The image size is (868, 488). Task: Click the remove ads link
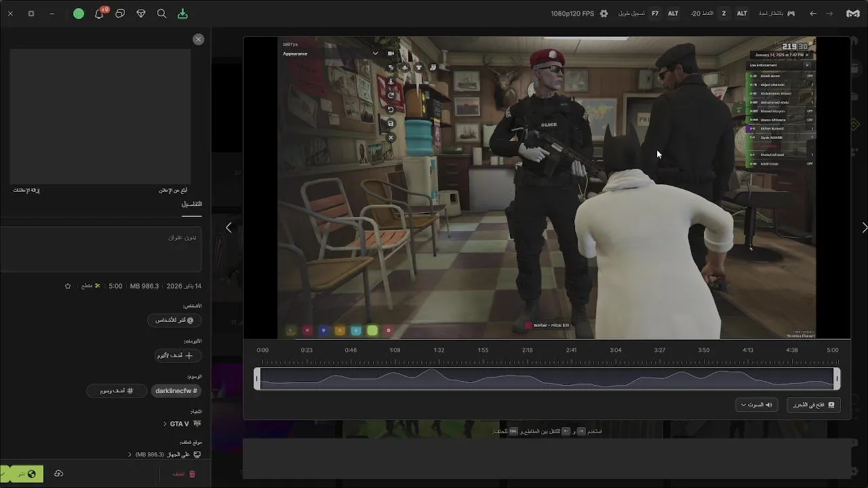pos(26,190)
